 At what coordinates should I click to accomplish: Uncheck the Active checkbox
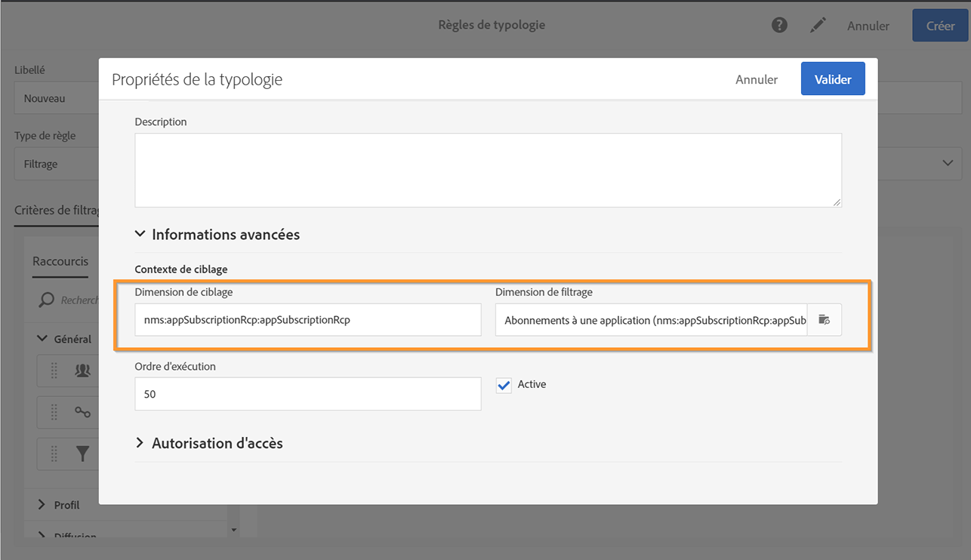tap(504, 385)
